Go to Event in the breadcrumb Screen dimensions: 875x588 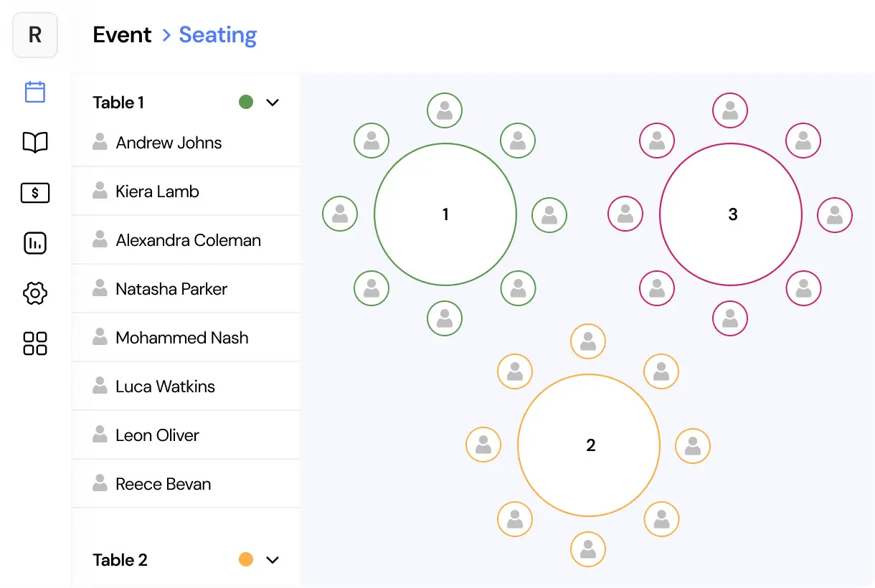click(122, 35)
